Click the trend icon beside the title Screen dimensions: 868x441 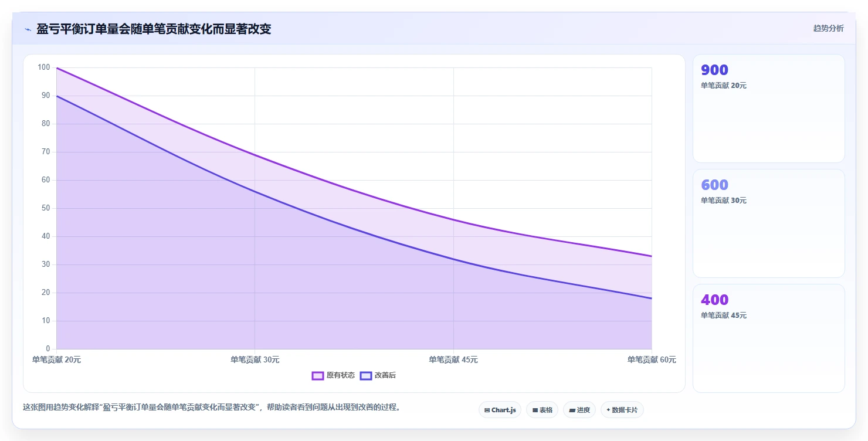coord(28,29)
